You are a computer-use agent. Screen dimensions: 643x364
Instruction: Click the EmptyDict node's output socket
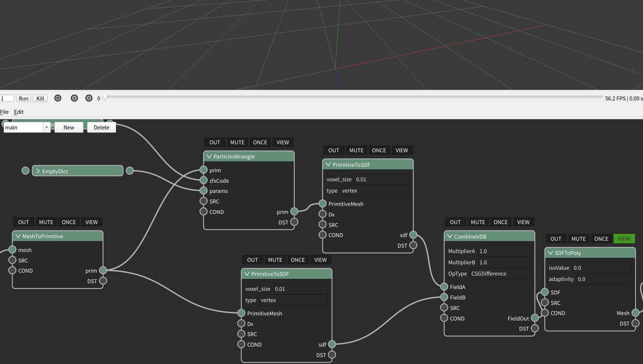pyautogui.click(x=129, y=171)
